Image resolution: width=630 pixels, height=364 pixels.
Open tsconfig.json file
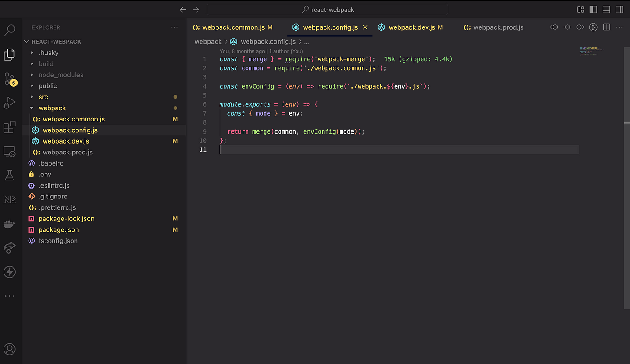(x=104, y=241)
